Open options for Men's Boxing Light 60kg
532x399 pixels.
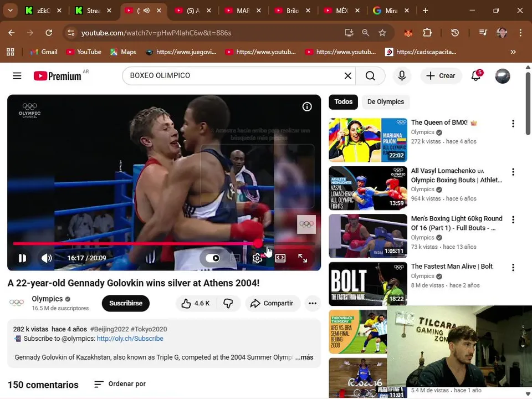point(513,220)
